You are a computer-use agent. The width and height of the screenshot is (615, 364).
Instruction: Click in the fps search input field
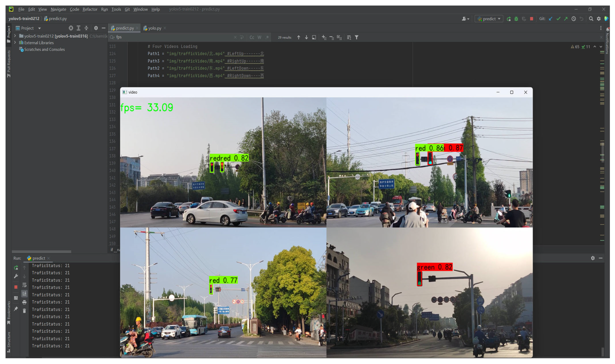pos(172,37)
